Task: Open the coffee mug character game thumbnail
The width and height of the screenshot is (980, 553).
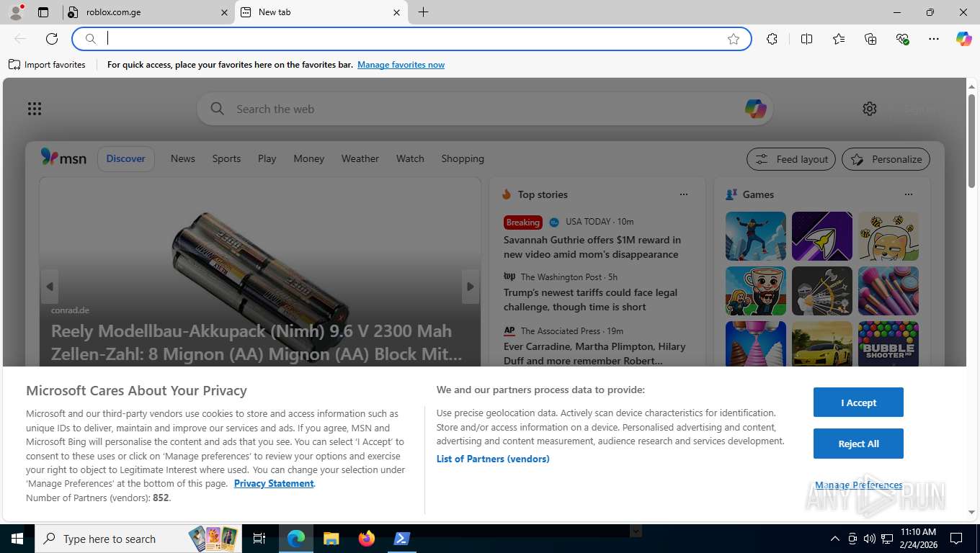Action: pos(756,291)
